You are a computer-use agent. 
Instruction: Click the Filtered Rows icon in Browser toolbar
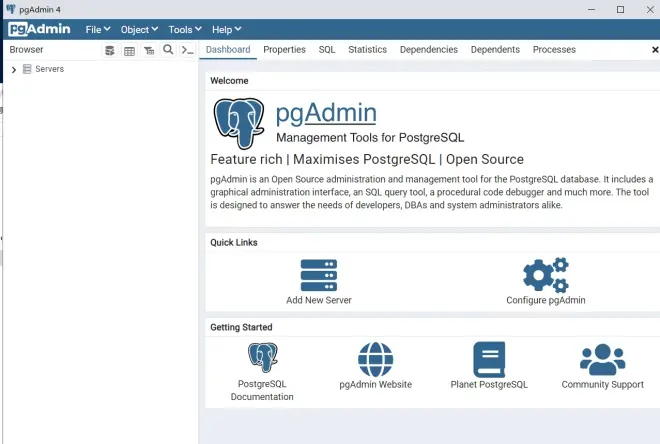[x=149, y=51]
